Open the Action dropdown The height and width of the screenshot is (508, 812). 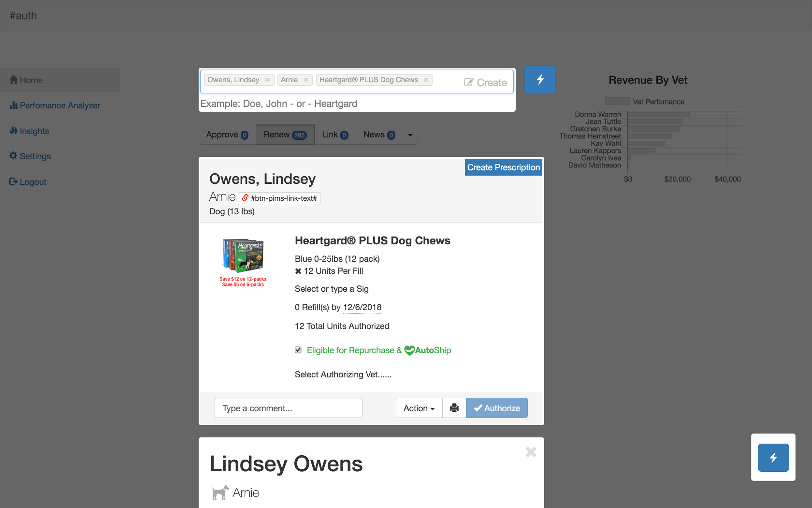point(419,408)
